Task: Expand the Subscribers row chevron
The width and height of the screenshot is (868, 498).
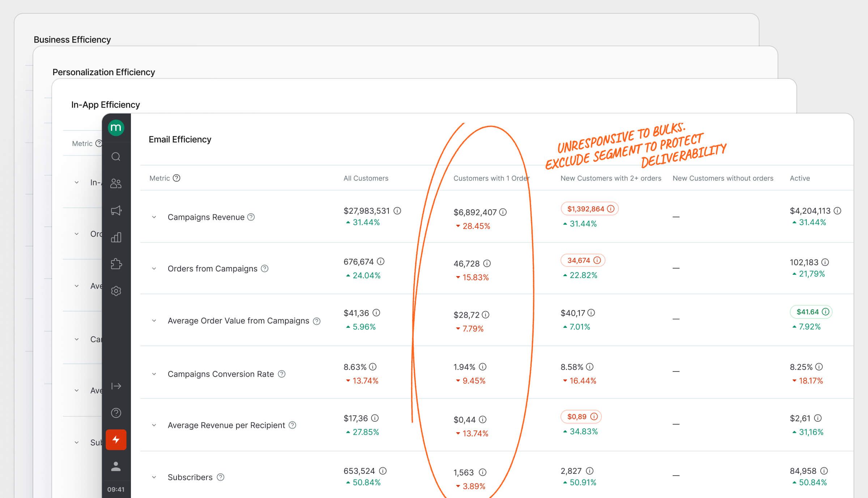Action: (154, 477)
